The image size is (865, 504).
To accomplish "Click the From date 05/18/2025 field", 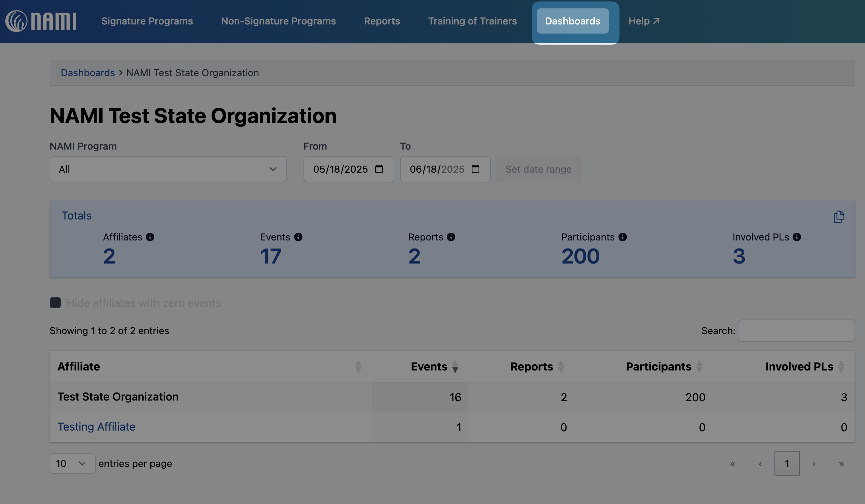I will [349, 169].
